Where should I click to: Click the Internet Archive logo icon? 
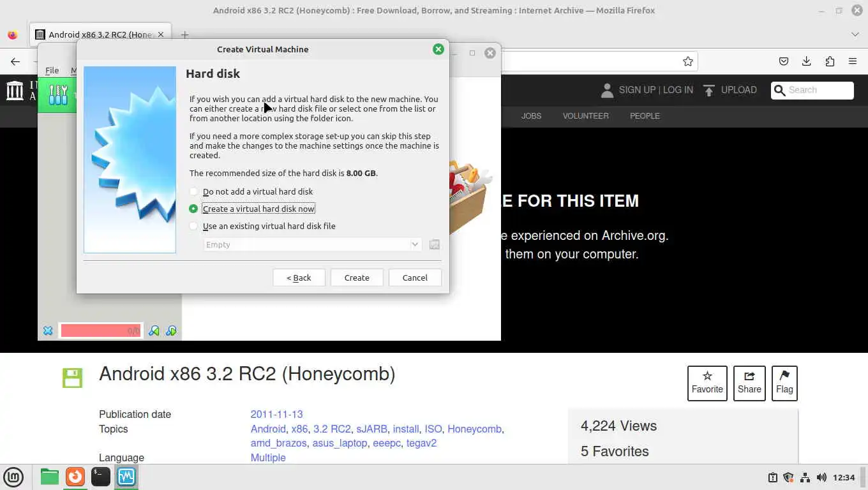coord(15,90)
